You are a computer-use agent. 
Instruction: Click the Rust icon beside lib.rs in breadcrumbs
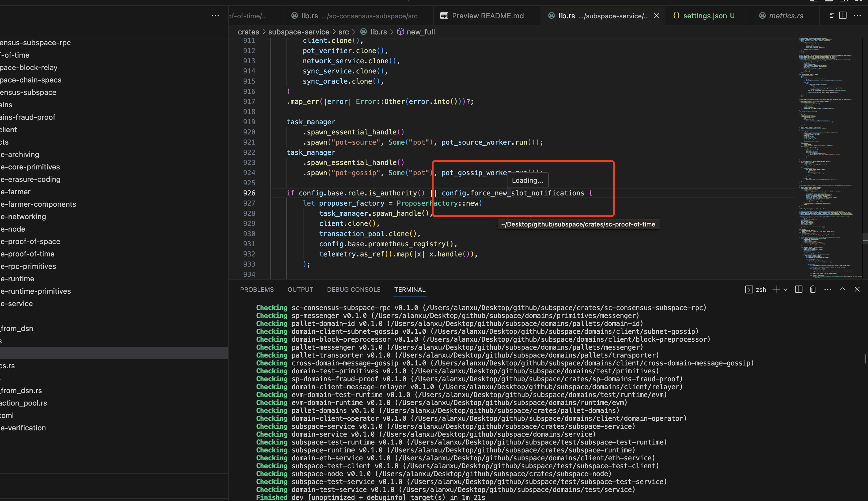(364, 32)
